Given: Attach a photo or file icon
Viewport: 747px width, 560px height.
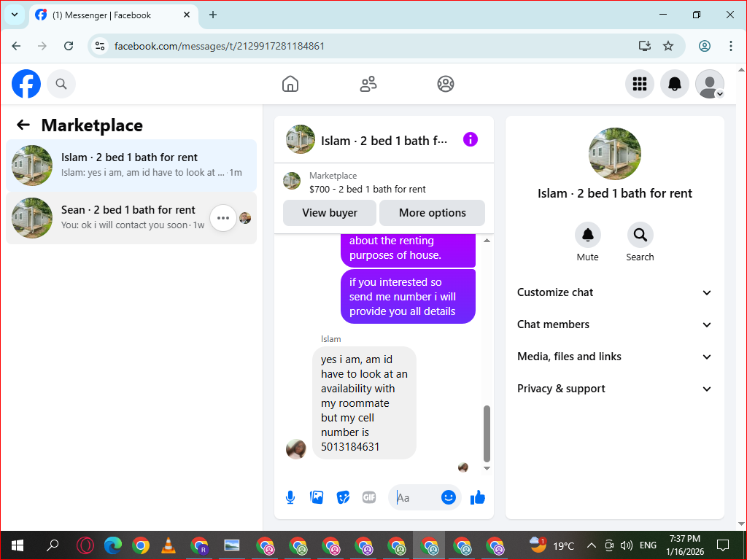Looking at the screenshot, I should coord(317,497).
